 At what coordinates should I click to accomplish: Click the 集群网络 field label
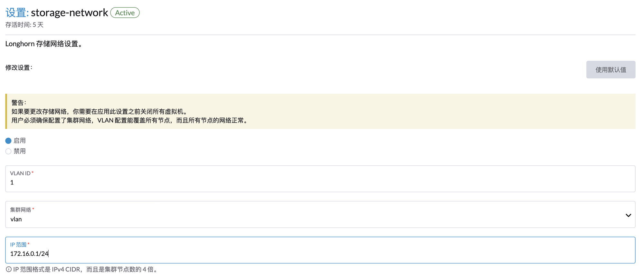21,210
